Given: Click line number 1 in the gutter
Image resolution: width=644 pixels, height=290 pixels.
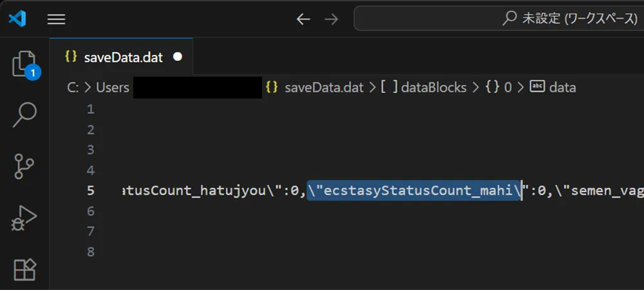Looking at the screenshot, I should [90, 110].
